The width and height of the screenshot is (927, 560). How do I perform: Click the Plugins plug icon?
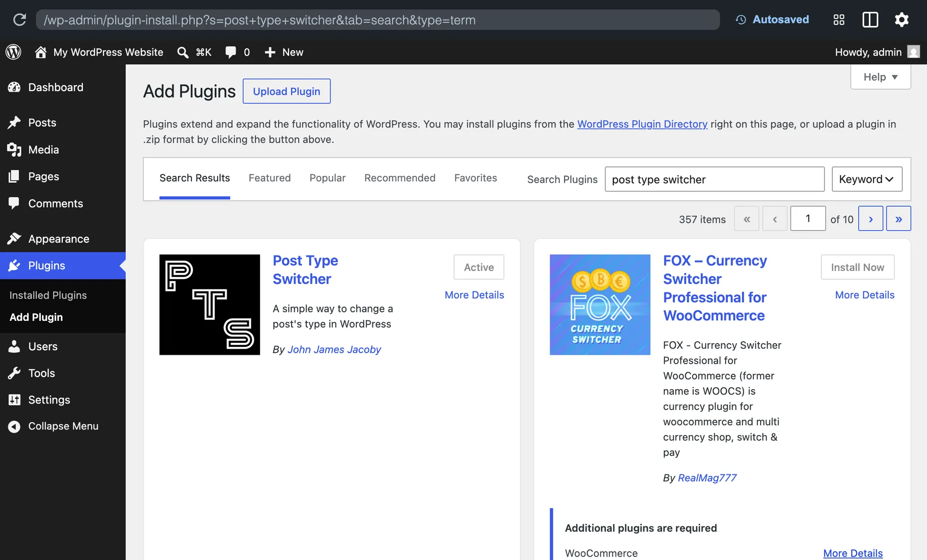tap(14, 266)
